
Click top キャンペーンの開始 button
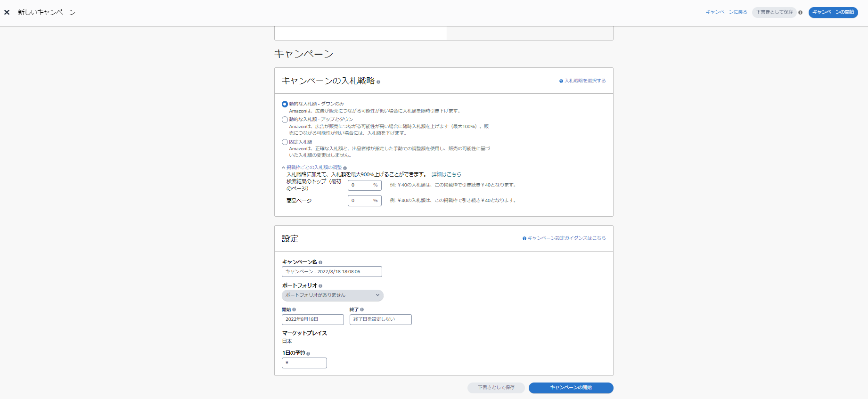[833, 12]
